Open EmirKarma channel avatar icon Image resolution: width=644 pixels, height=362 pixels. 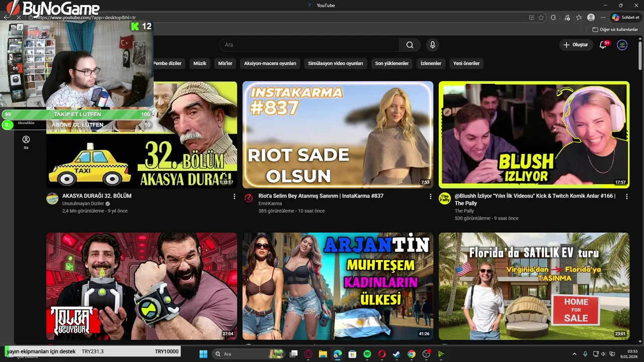coord(249,199)
